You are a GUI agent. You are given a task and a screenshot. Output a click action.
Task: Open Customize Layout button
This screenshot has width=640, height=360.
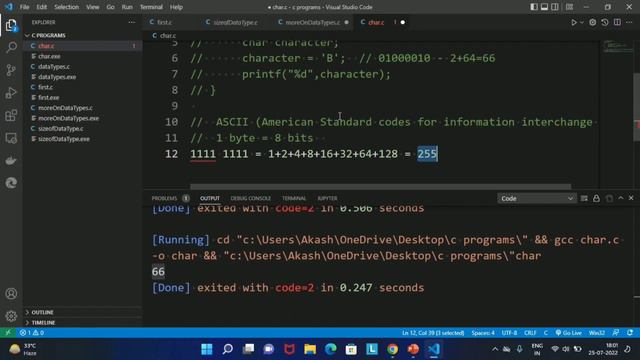(569, 7)
